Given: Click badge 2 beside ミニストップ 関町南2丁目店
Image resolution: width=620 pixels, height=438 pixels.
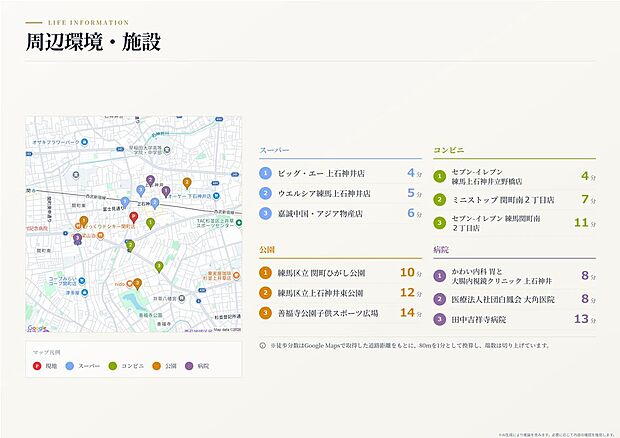Looking at the screenshot, I should [439, 200].
